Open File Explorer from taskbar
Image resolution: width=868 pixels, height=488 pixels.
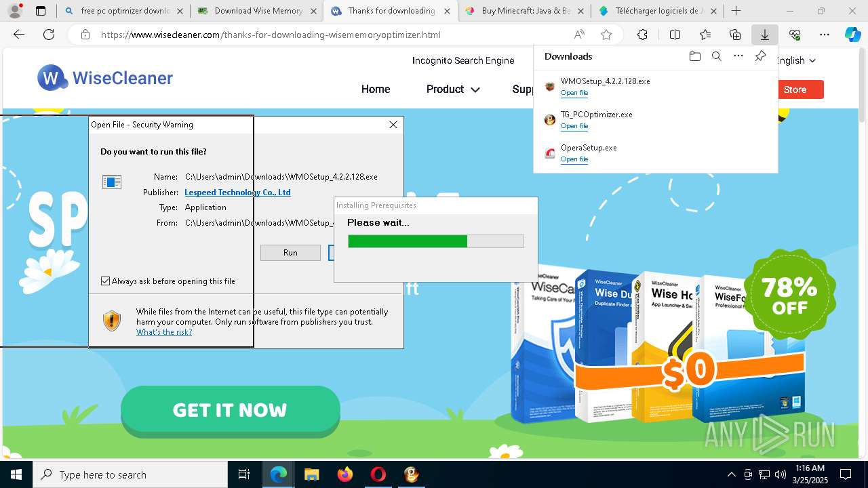(x=311, y=474)
